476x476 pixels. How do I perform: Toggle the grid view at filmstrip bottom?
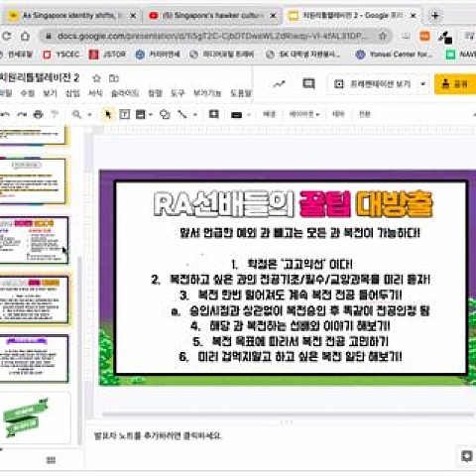pyautogui.click(x=51, y=460)
